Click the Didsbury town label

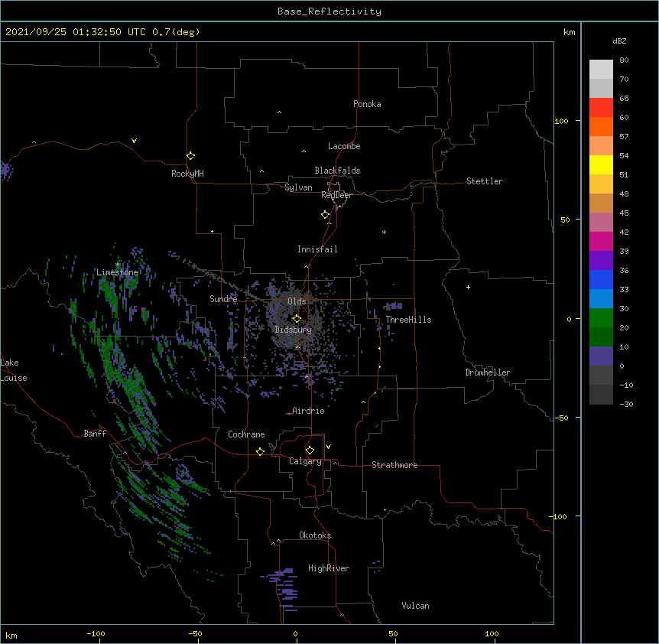pyautogui.click(x=294, y=330)
